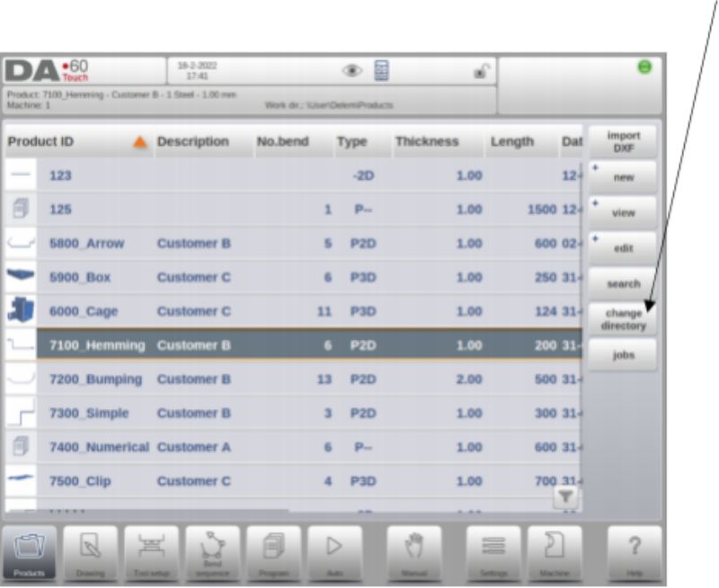Viewport: 719px width, 588px height.
Task: Sort by Thickness column header
Action: 439,142
